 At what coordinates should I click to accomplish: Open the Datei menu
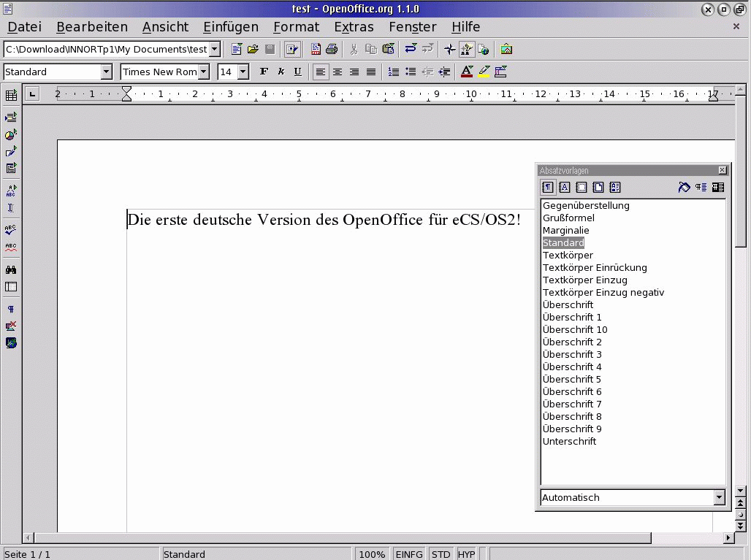tap(24, 27)
